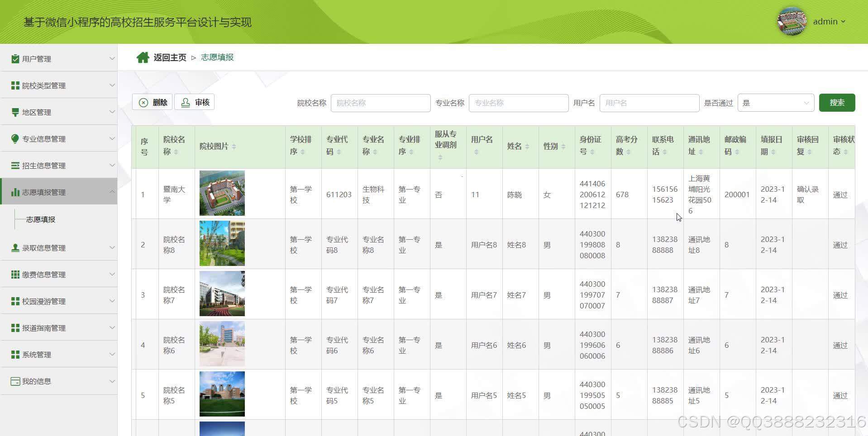
Task: Click the 专业名称 column sort arrows
Action: click(375, 152)
